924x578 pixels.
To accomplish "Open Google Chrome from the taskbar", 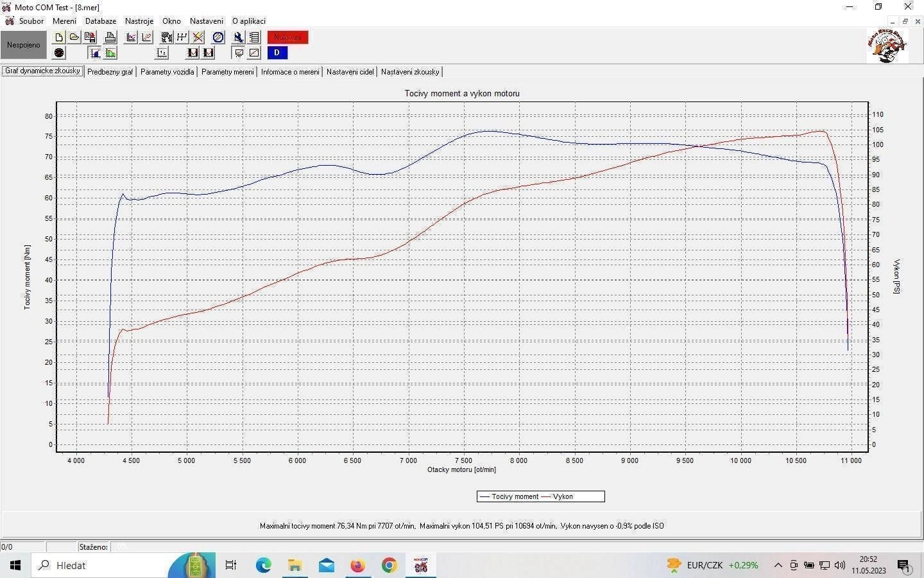I will click(389, 565).
